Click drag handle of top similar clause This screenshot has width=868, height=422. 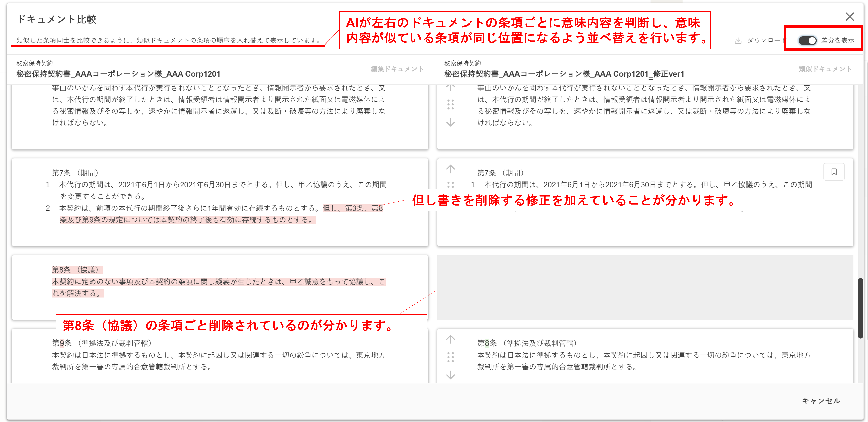tap(451, 104)
